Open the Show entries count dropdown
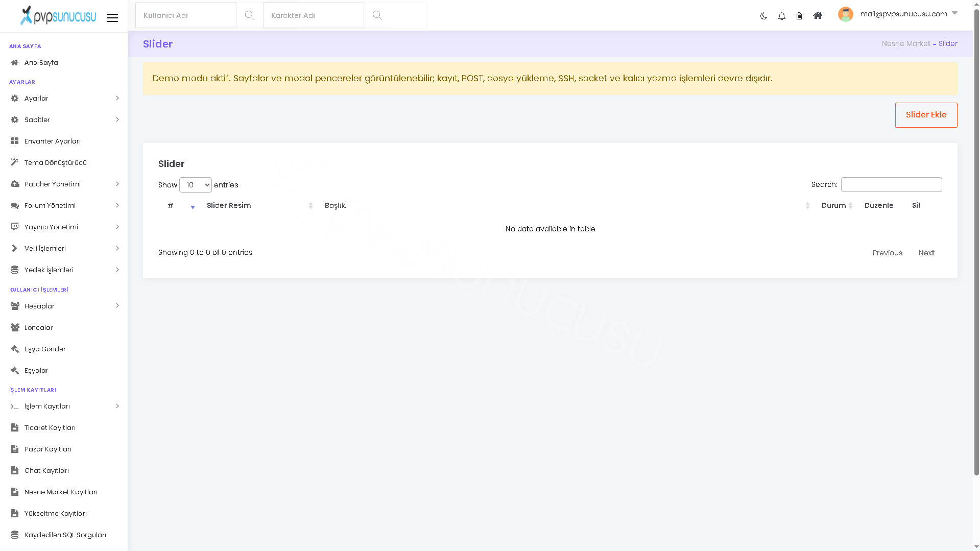 point(196,185)
